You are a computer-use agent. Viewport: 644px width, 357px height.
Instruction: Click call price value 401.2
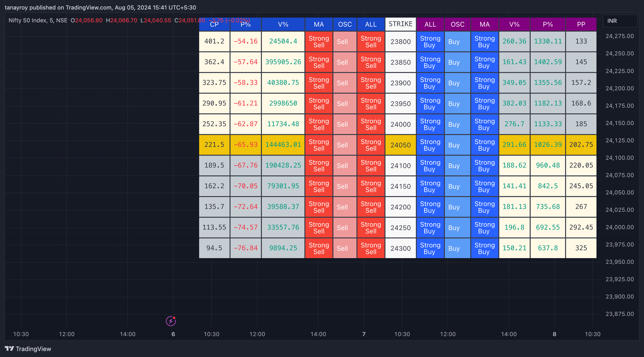tap(214, 42)
